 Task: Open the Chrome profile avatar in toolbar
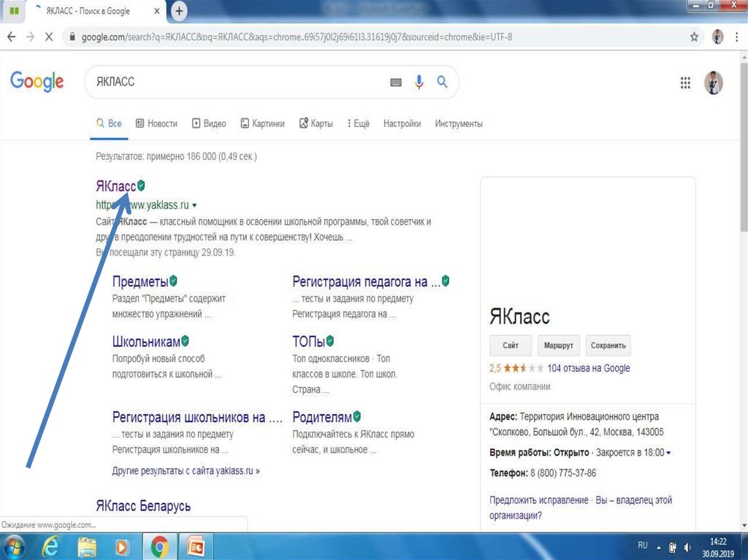point(717,37)
